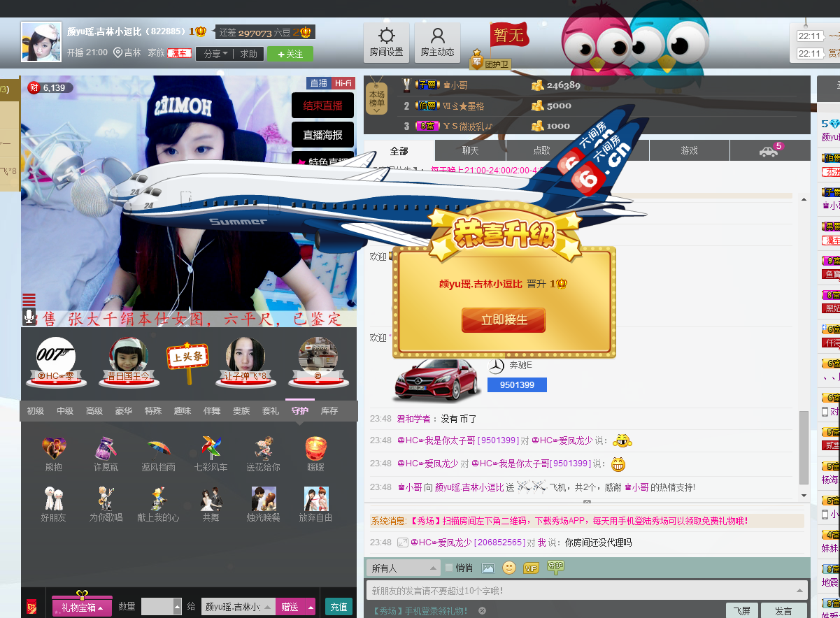
Task: Switch to the 点歌 song request tab
Action: (541, 150)
